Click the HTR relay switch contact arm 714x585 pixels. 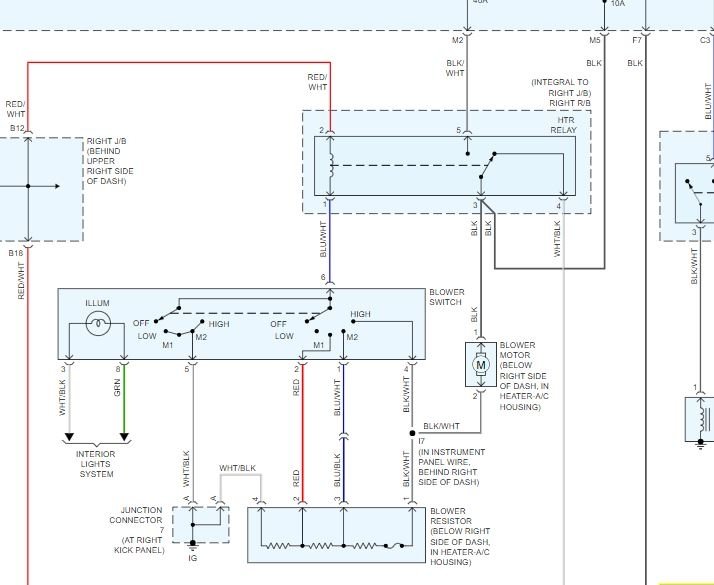click(487, 166)
